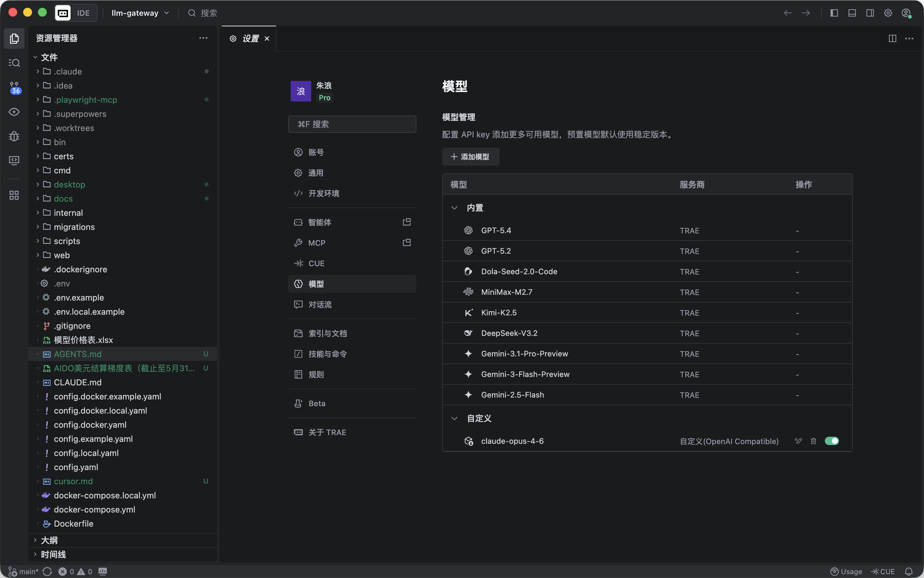Open the AGENTS.md file
The height and width of the screenshot is (578, 924).
pos(122,354)
